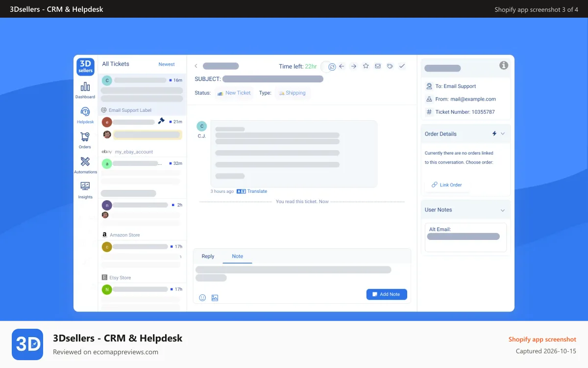The height and width of the screenshot is (368, 588).
Task: Click the lightning bolt icon in Order Details
Action: pos(494,133)
